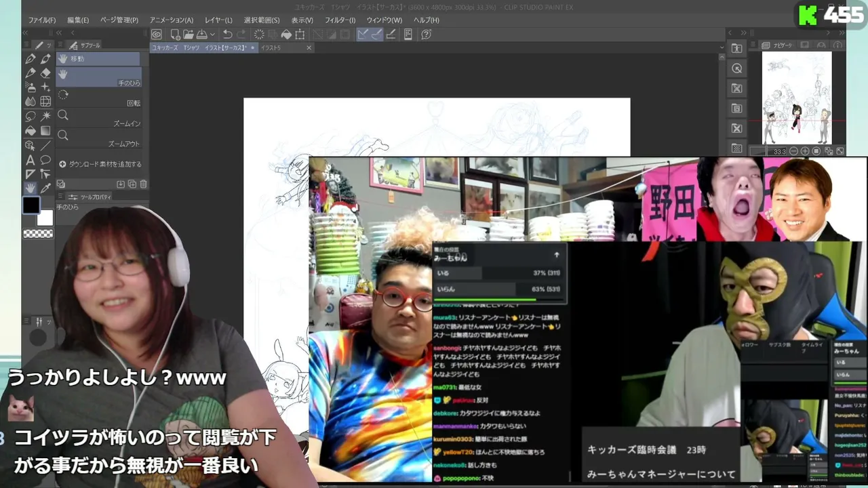Select the Pen tool in tool palette
Screen dimensions: 868x488
pyautogui.click(x=31, y=59)
